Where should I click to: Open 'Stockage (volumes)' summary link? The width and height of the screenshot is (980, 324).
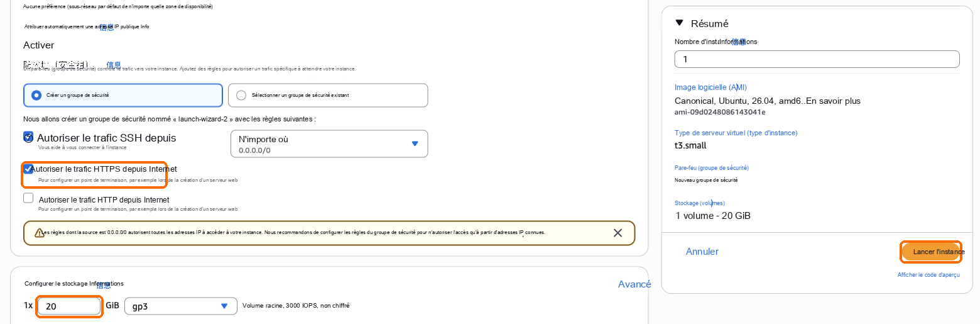[700, 203]
